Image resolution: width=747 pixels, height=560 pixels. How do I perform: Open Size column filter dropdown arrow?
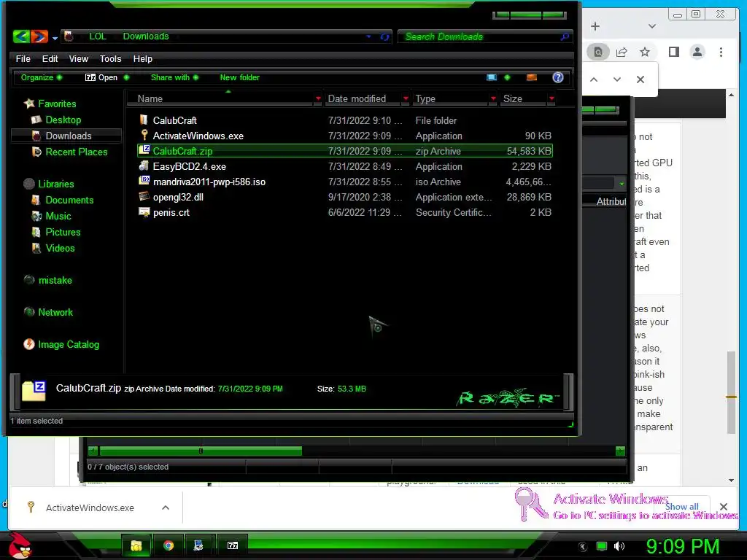(x=551, y=98)
